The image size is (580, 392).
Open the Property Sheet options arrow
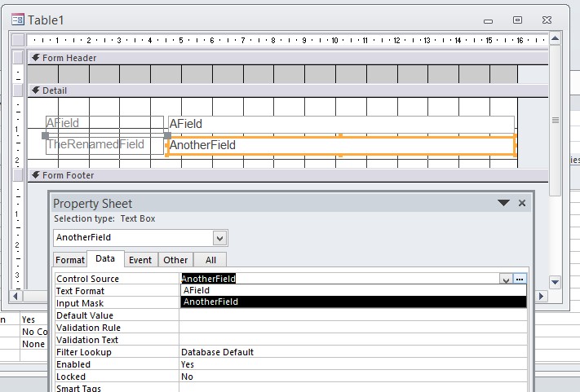[x=503, y=203]
